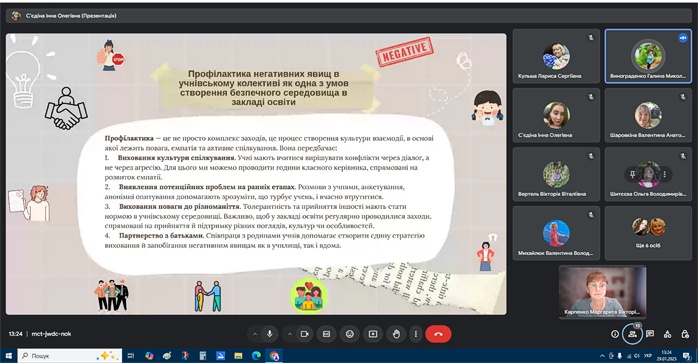Open the in-call chat panel
The image size is (698, 363).
pyautogui.click(x=650, y=334)
